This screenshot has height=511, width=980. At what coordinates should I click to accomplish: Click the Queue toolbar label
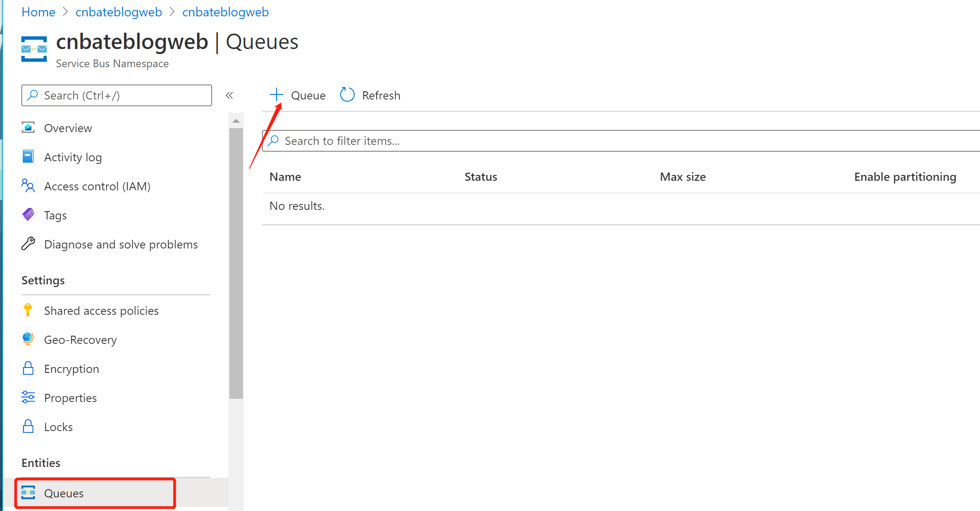(x=308, y=96)
